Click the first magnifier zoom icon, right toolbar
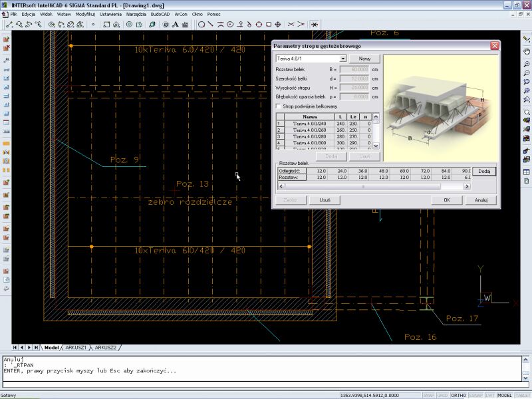Image resolution: width=532 pixels, height=399 pixels. [526, 64]
